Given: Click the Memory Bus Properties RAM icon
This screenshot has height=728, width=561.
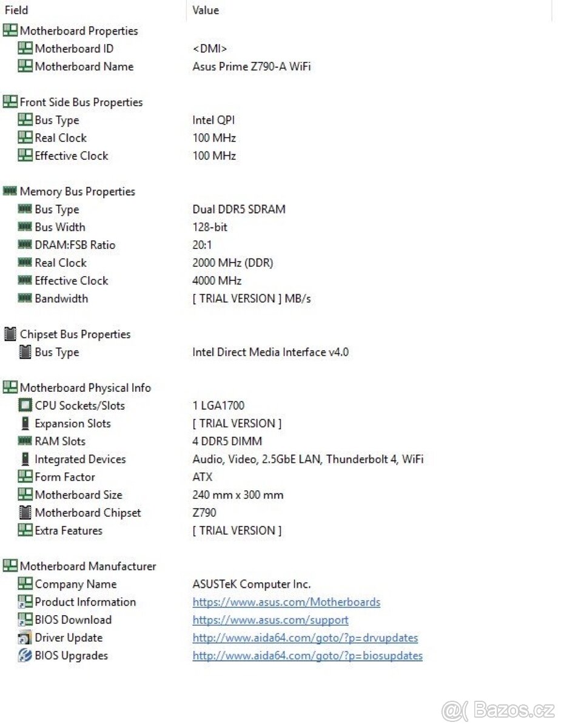Looking at the screenshot, I should coord(10,191).
